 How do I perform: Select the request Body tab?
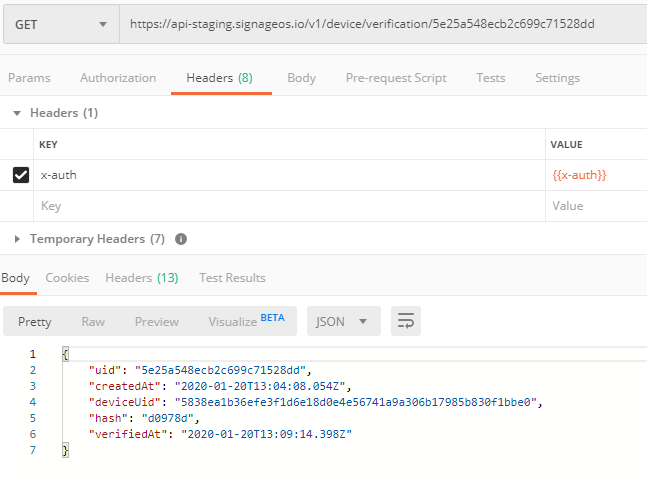pos(301,78)
